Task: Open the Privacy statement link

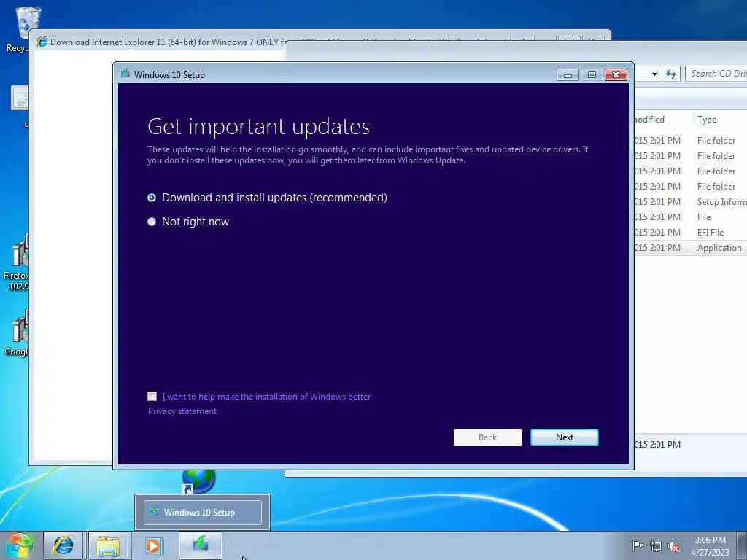Action: 182,411
